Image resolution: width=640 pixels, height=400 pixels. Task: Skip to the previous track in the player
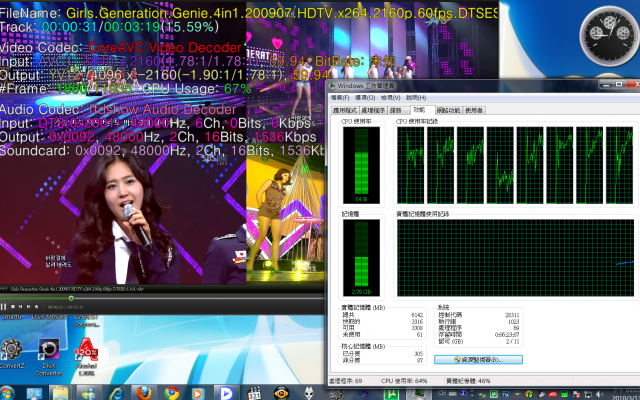pos(20,307)
